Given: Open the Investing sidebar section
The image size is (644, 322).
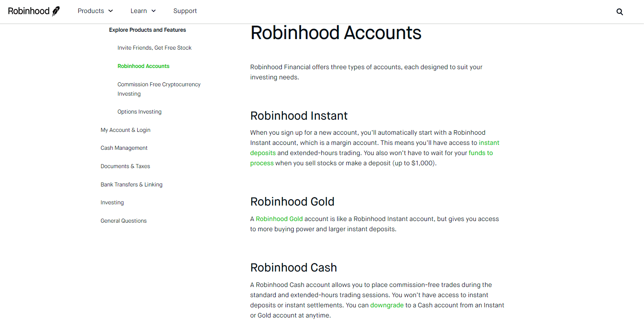Looking at the screenshot, I should 112,202.
